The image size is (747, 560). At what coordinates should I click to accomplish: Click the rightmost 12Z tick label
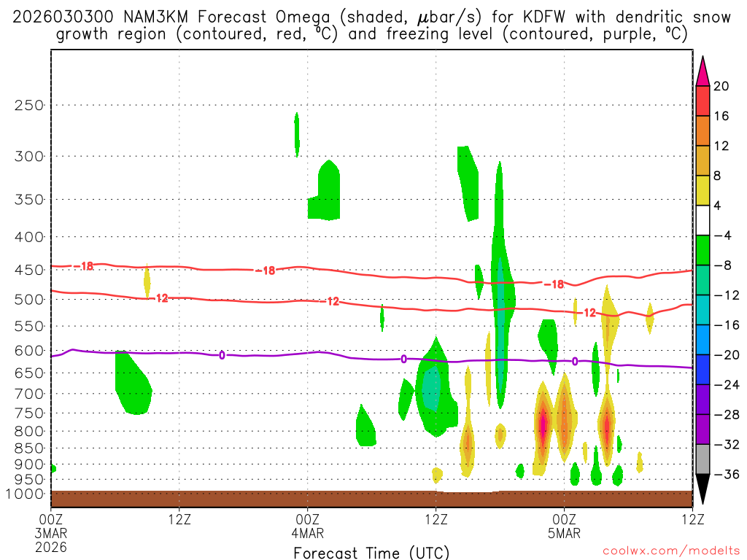[x=692, y=519]
